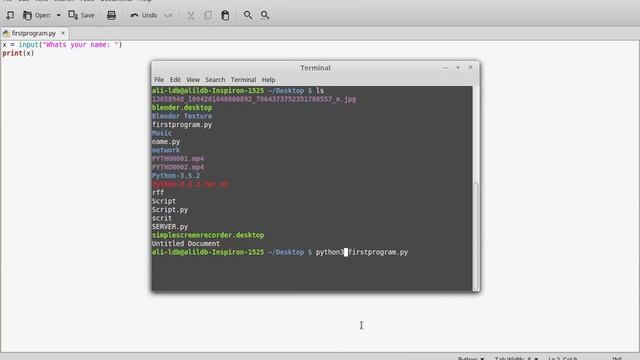Click name.py in terminal listing
Viewport: 640px width, 360px height.
[166, 142]
